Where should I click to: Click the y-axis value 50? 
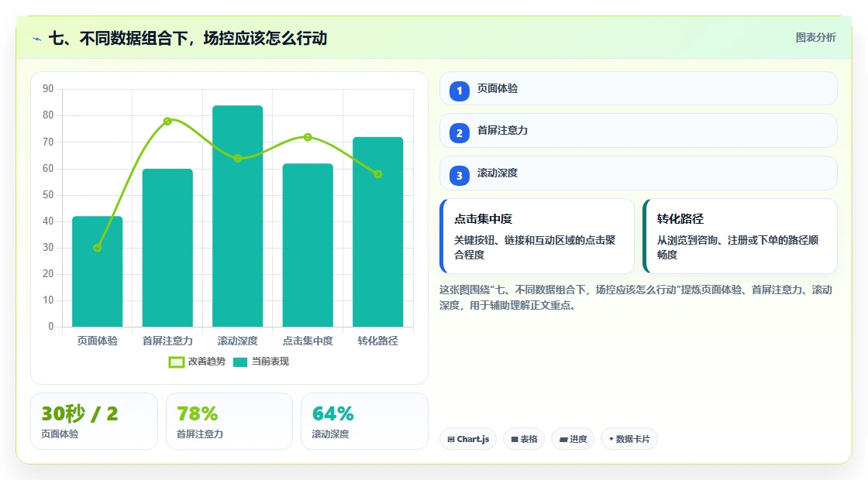[x=48, y=194]
